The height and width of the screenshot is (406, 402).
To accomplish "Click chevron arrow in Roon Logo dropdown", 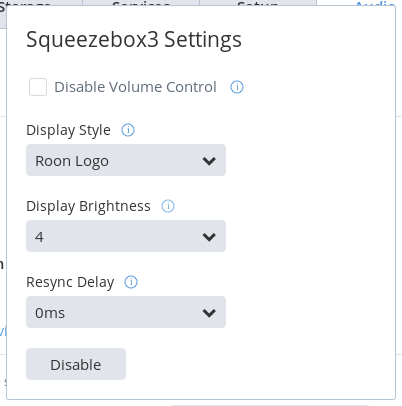I will click(209, 161).
